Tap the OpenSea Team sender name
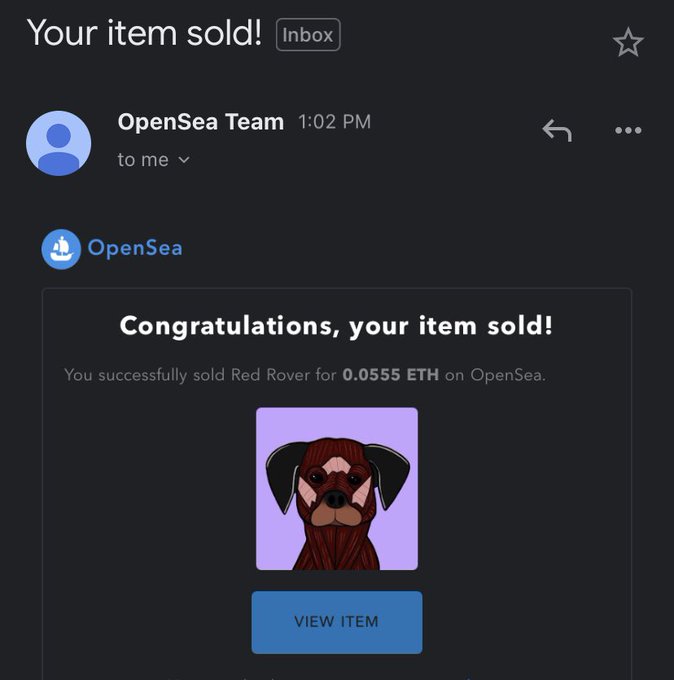This screenshot has height=680, width=674. point(201,122)
